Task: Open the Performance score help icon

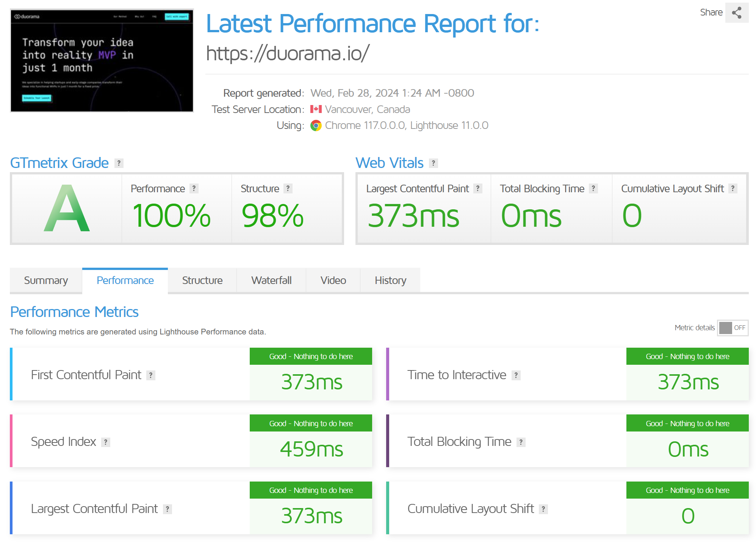Action: [x=194, y=188]
